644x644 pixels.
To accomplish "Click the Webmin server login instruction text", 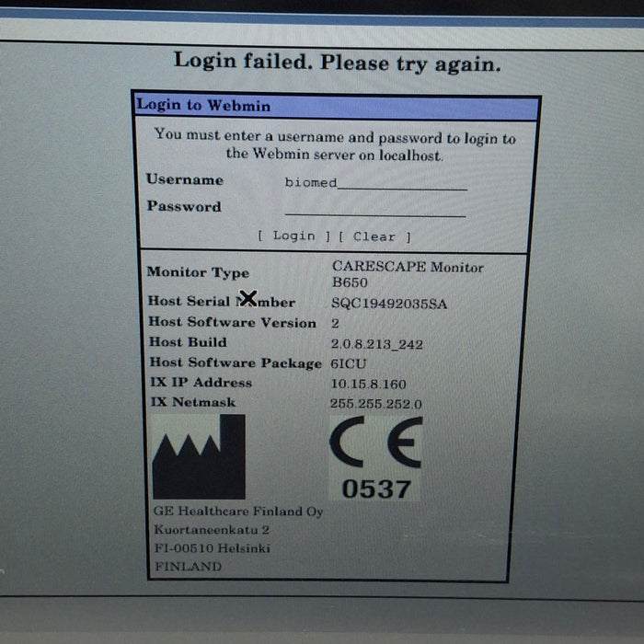I will pyautogui.click(x=335, y=145).
